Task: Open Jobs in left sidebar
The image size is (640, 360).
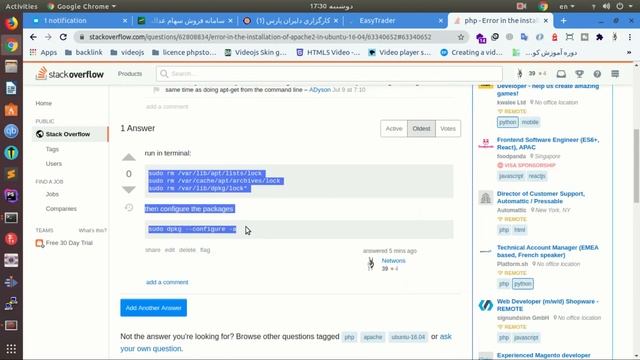Action: click(52, 194)
